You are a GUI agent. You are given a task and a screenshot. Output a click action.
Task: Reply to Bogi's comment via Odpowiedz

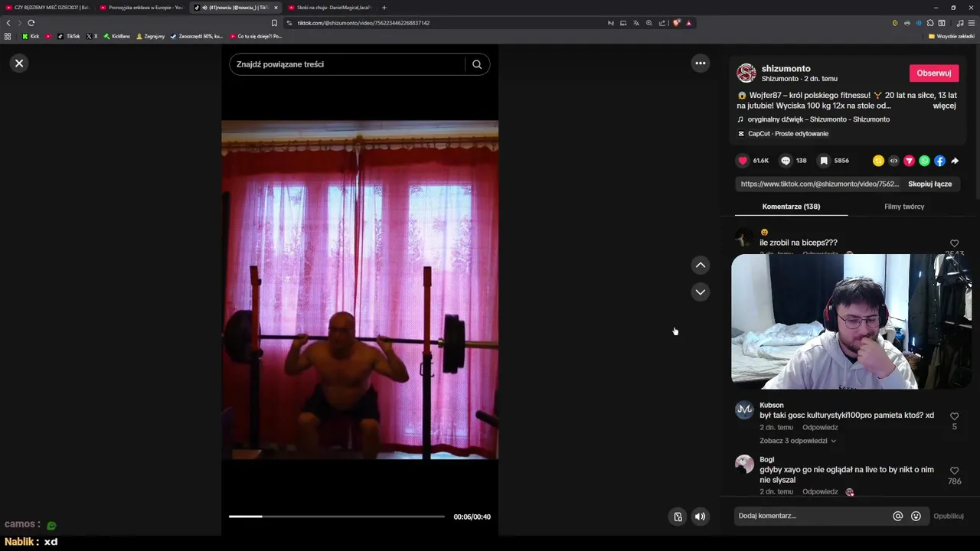tap(820, 492)
